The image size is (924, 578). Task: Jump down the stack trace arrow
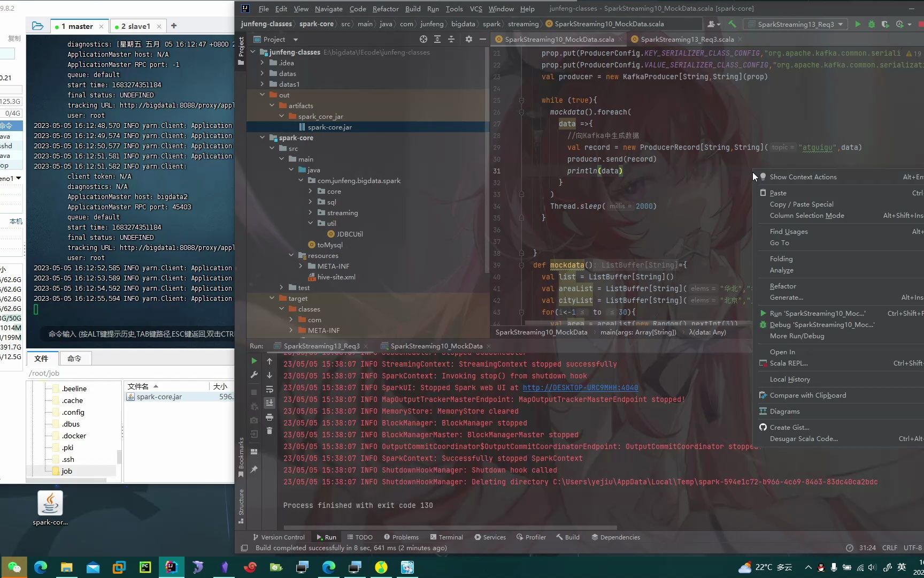[x=269, y=375]
